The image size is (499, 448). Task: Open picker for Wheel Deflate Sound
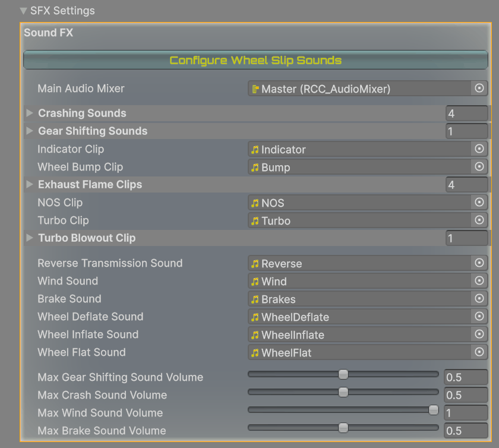(479, 316)
